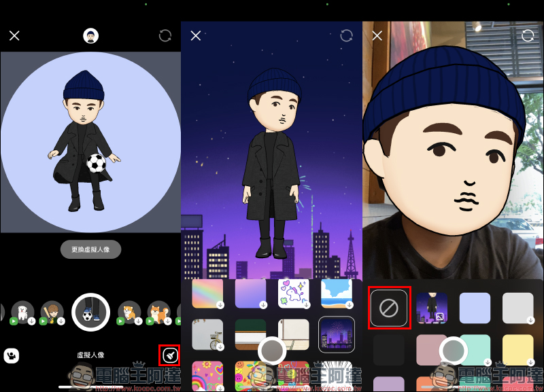Select the no-background circle-slash option
This screenshot has width=544, height=392.
pyautogui.click(x=389, y=308)
